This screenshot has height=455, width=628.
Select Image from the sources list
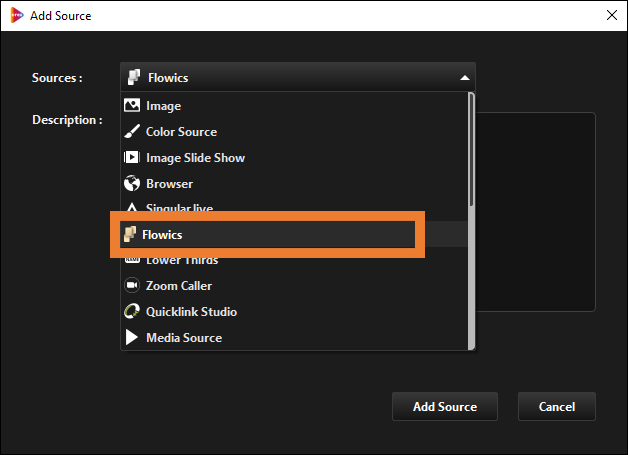[x=294, y=106]
